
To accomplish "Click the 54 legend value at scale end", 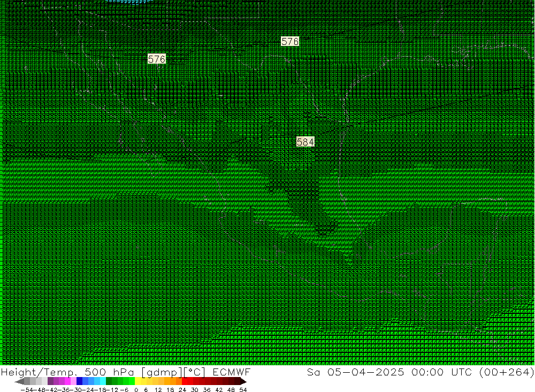I will [x=243, y=390].
